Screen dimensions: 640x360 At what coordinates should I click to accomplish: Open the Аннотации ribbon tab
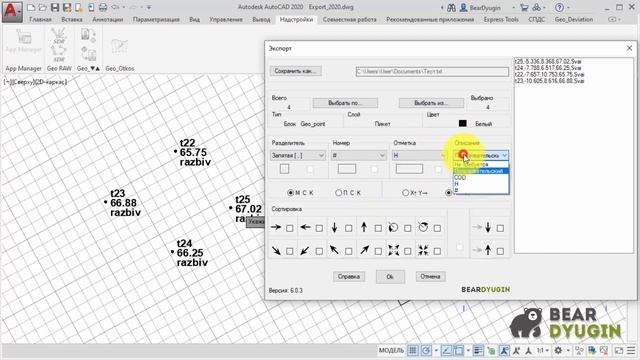pyautogui.click(x=107, y=19)
